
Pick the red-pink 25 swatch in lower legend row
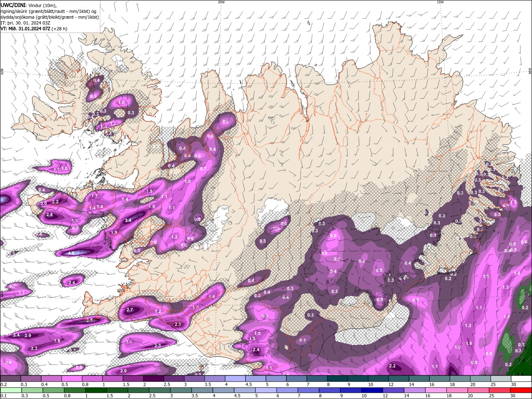click(x=500, y=390)
